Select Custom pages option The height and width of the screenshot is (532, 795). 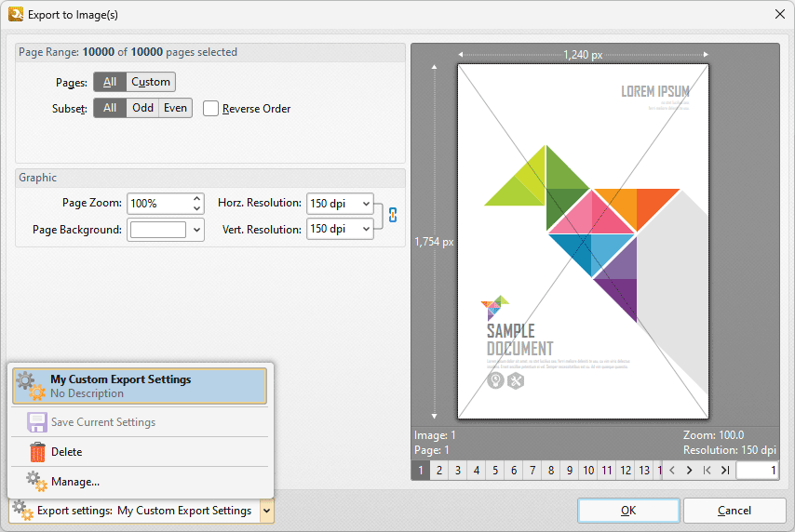click(151, 82)
